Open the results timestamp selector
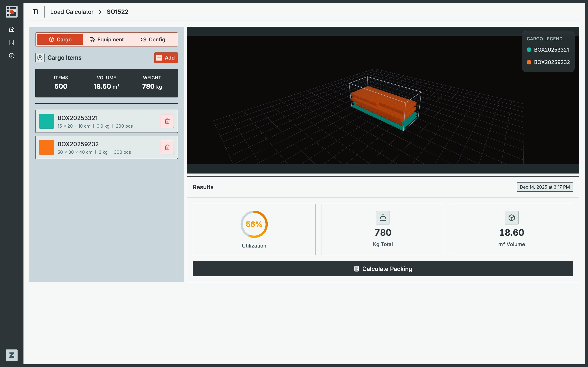This screenshot has width=588, height=367. 545,187
